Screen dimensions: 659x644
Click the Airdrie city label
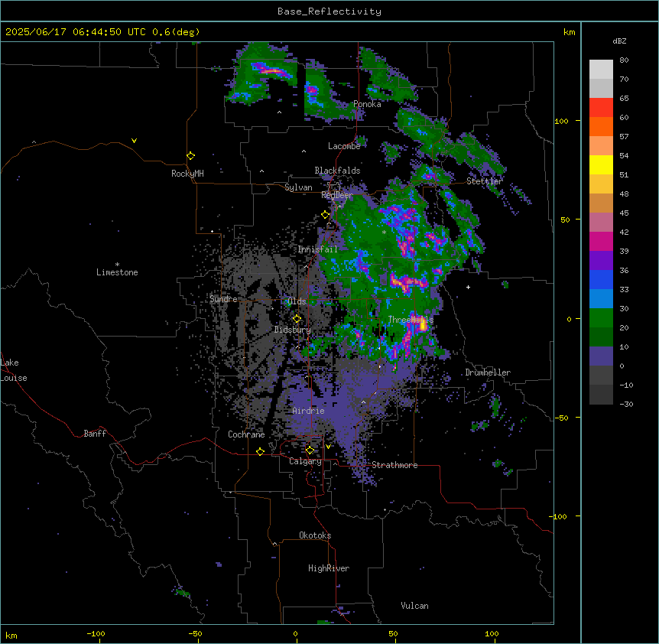[x=309, y=411]
